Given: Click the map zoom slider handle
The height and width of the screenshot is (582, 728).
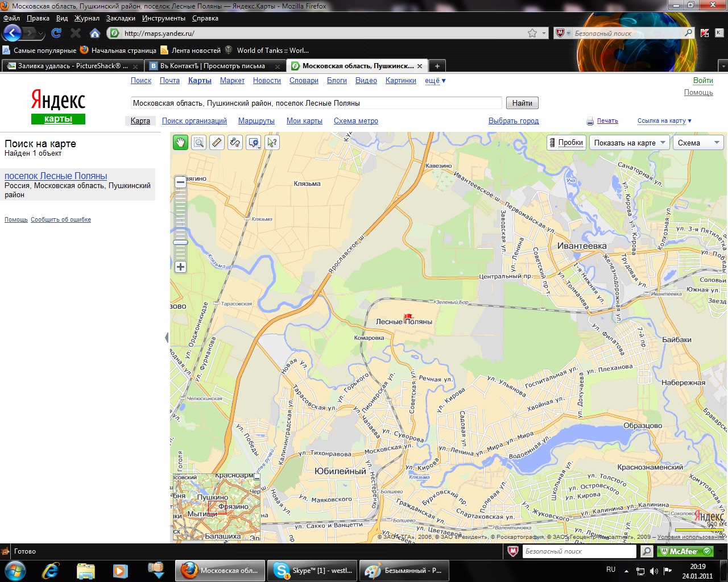Looking at the screenshot, I should click(180, 243).
